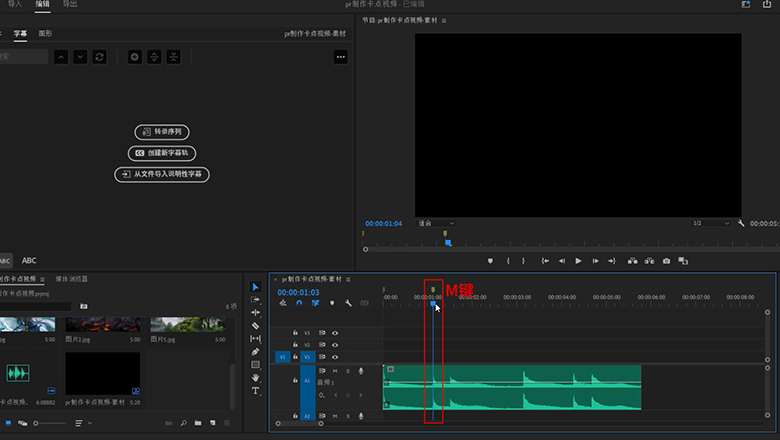Click the Play button in Program monitor
This screenshot has width=780, height=440.
pos(578,261)
